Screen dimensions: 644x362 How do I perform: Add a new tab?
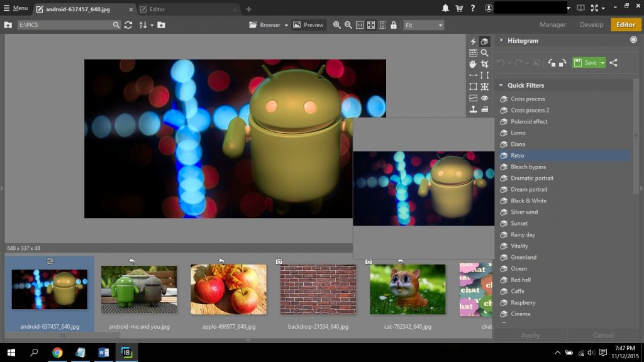(x=248, y=9)
